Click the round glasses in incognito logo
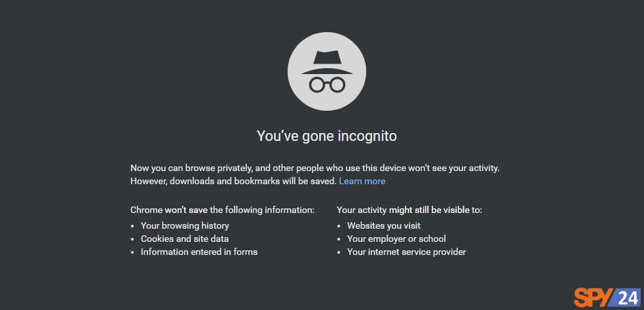644x310 pixels. tap(327, 85)
